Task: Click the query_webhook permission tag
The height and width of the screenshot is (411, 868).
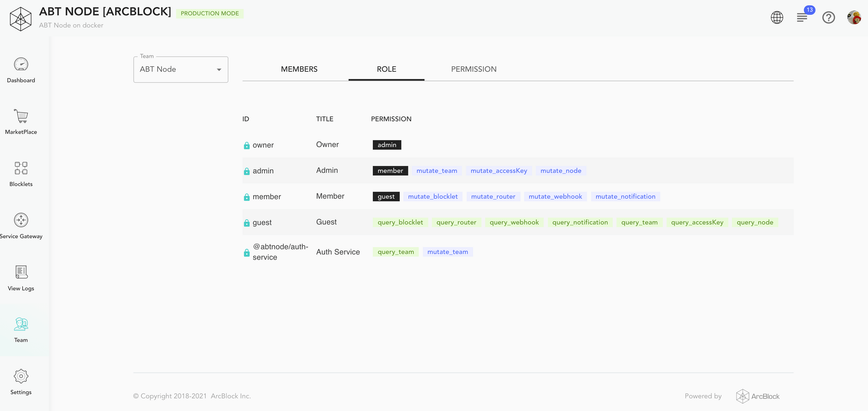Action: coord(514,222)
